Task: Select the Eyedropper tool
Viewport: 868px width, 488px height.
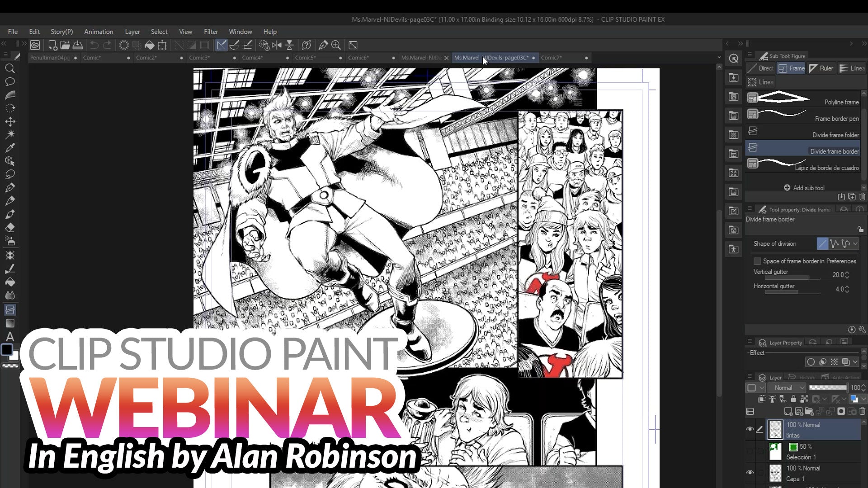Action: (x=10, y=148)
